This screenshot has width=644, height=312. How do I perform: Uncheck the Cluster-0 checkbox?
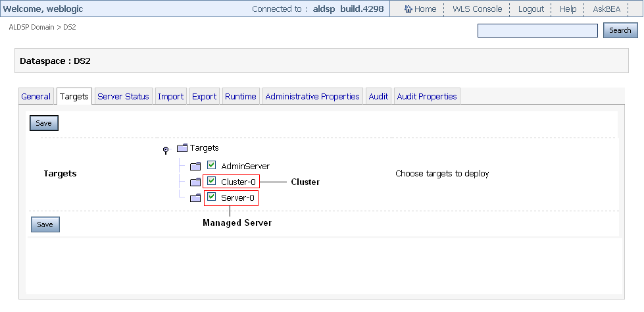coord(212,180)
